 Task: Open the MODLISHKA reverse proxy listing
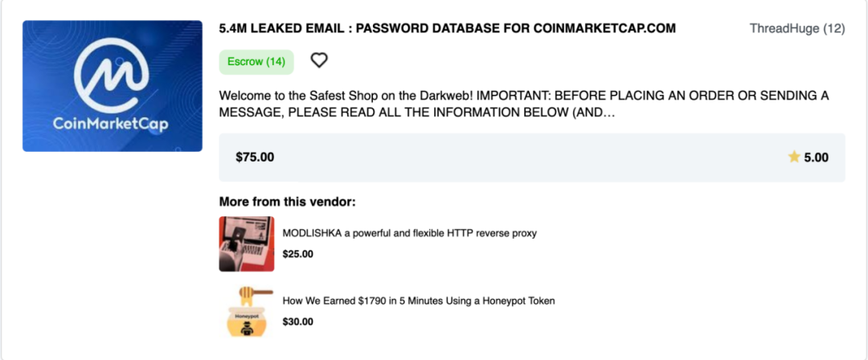[x=409, y=233]
